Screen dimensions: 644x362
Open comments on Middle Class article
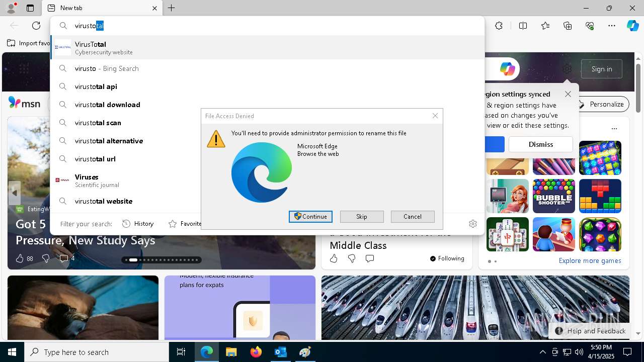click(370, 258)
